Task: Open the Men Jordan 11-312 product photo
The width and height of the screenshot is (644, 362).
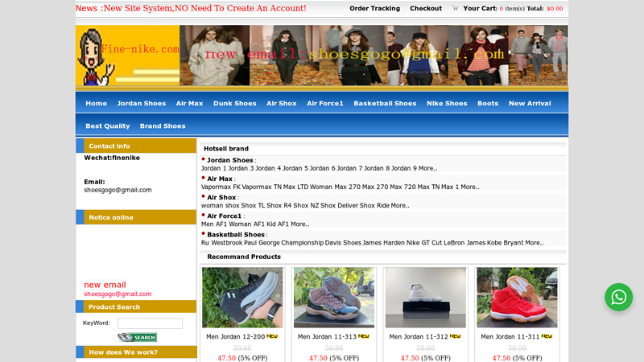Action: point(426,298)
